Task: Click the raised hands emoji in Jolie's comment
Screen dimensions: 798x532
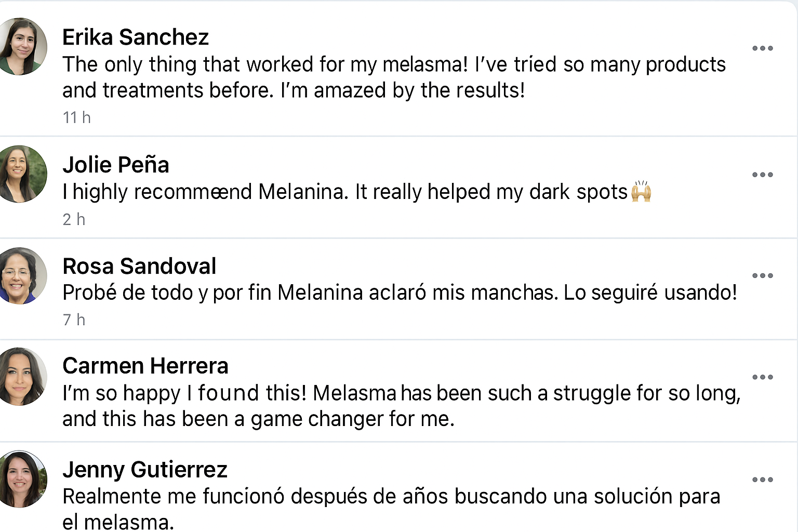Action: 641,192
